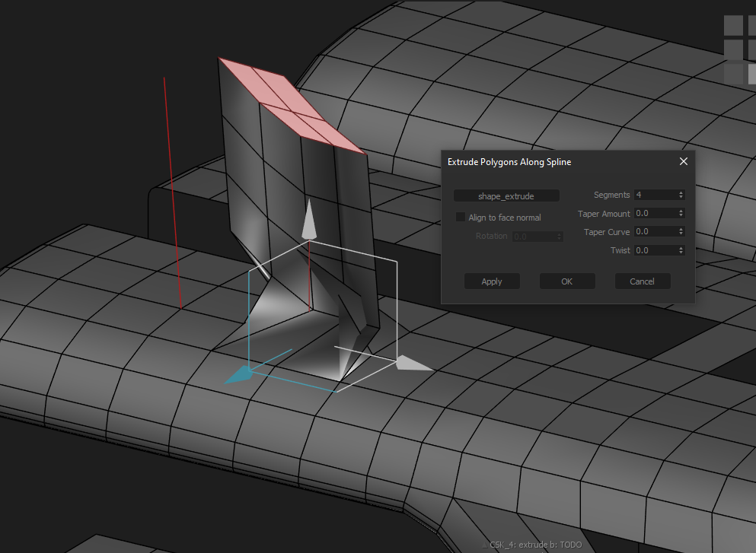Cancel the spline extrusion
Viewport: 756px width, 553px height.
pyautogui.click(x=642, y=281)
